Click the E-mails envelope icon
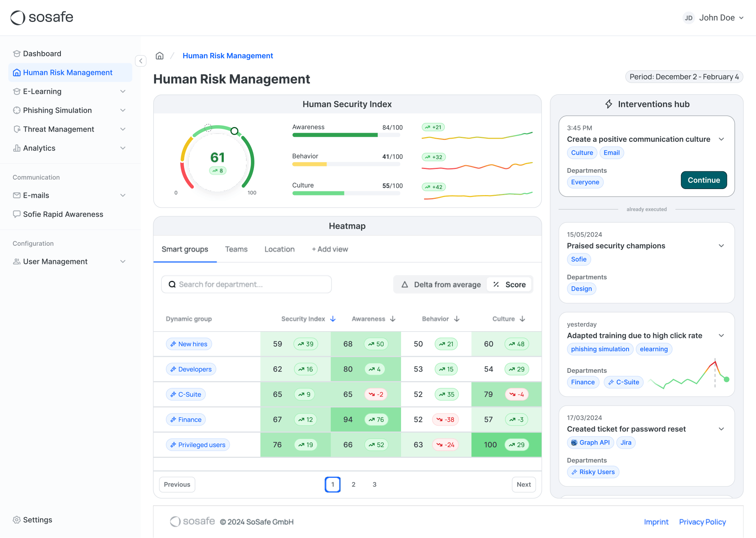Screen dimensions: 756x538 tap(17, 195)
